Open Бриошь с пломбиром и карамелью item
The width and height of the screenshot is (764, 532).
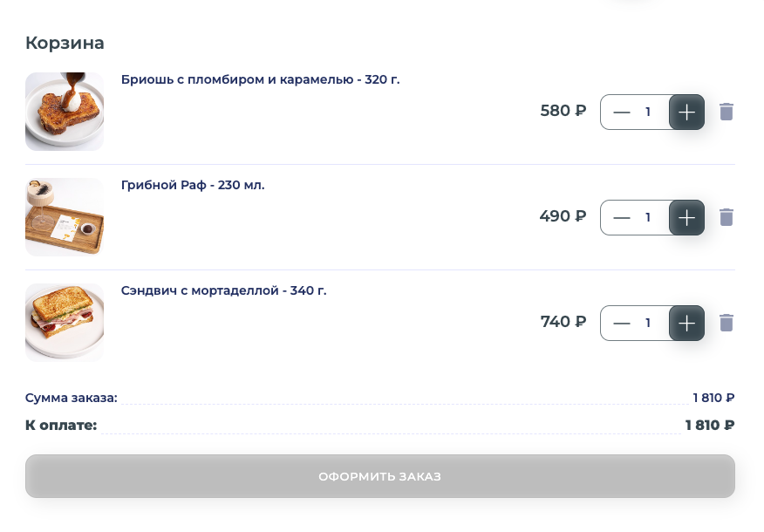260,79
